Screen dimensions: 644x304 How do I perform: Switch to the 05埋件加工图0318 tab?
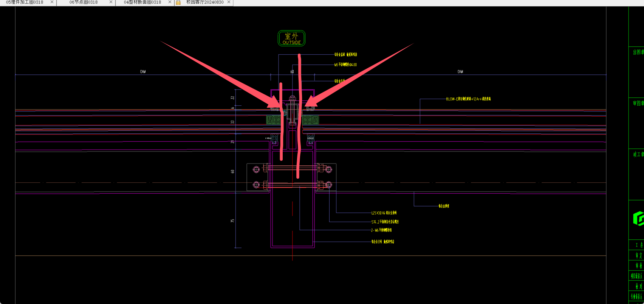(25, 2)
